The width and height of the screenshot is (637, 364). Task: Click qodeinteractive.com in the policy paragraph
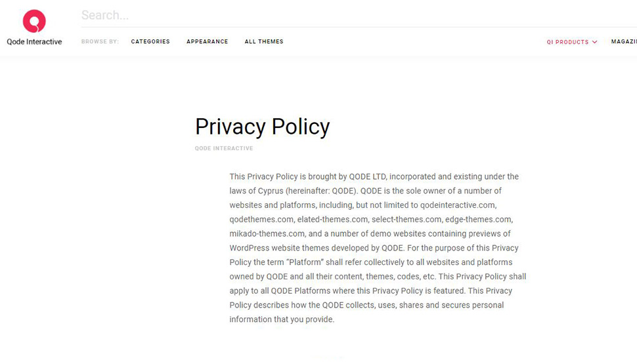point(458,205)
